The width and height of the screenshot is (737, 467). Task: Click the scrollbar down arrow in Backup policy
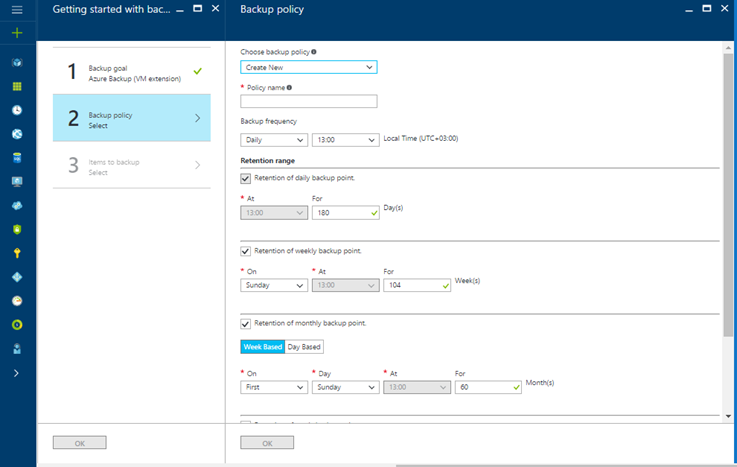pos(728,416)
